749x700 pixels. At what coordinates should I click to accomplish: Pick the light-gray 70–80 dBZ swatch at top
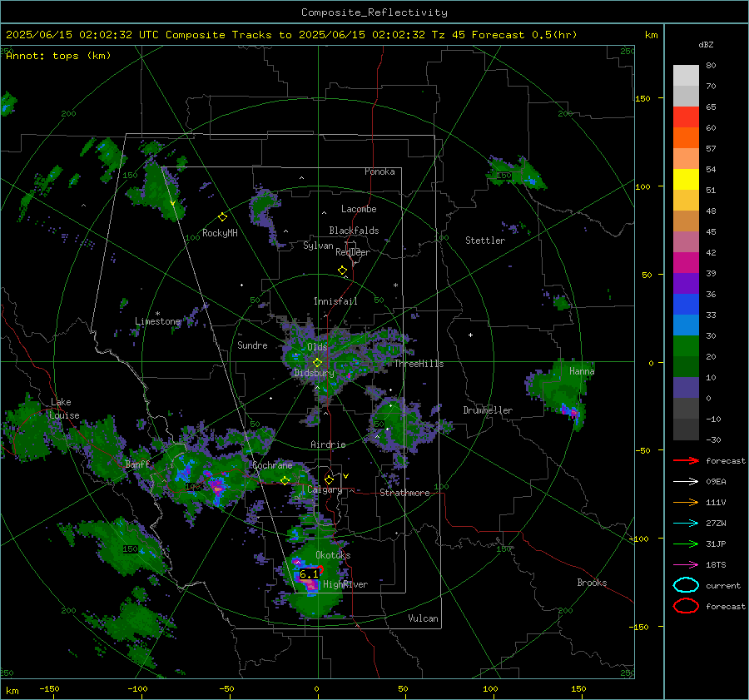coord(686,76)
